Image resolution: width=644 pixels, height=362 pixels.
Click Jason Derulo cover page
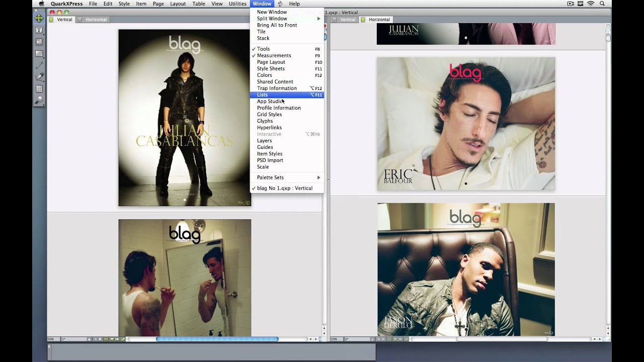(x=466, y=269)
